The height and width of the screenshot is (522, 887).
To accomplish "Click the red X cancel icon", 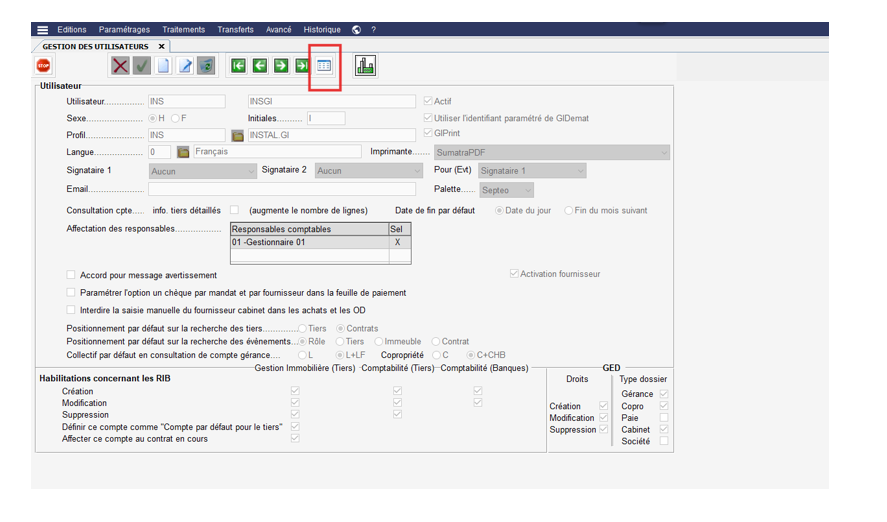I will (x=120, y=66).
